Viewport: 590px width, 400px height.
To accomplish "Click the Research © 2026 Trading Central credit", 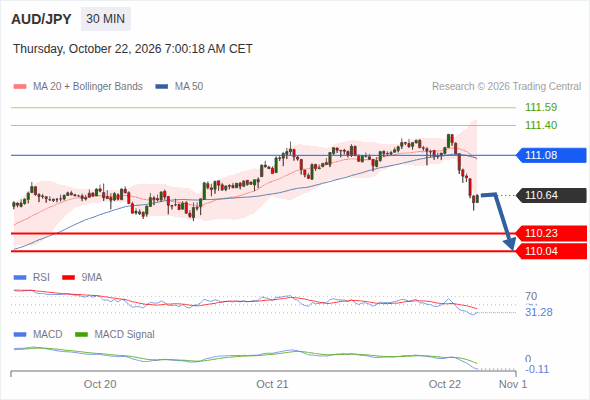I will click(506, 87).
